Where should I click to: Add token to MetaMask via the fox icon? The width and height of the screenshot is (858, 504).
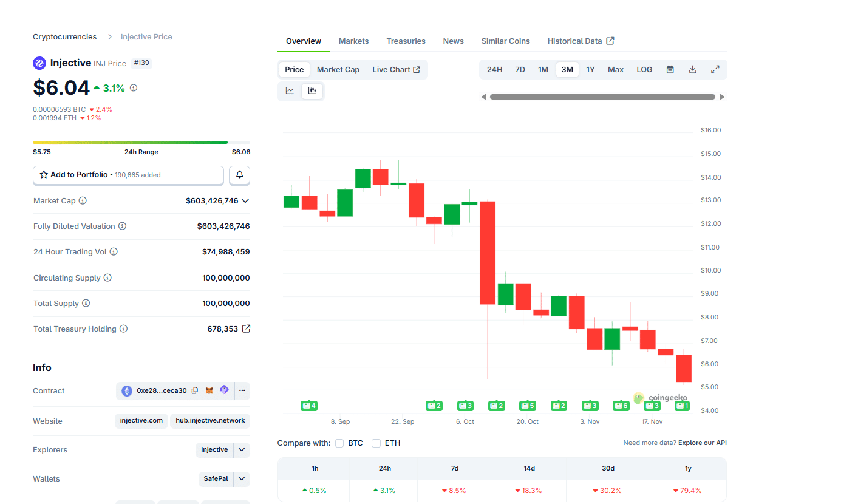coord(209,390)
